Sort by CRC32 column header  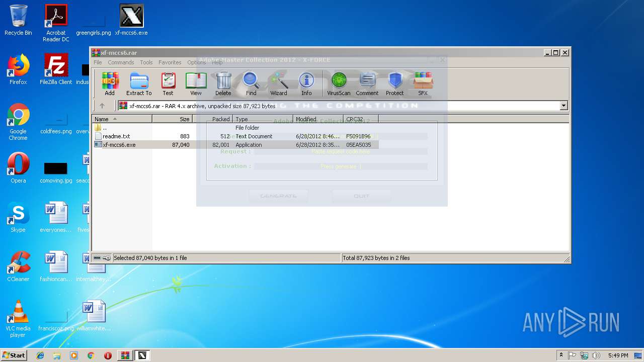pyautogui.click(x=361, y=119)
